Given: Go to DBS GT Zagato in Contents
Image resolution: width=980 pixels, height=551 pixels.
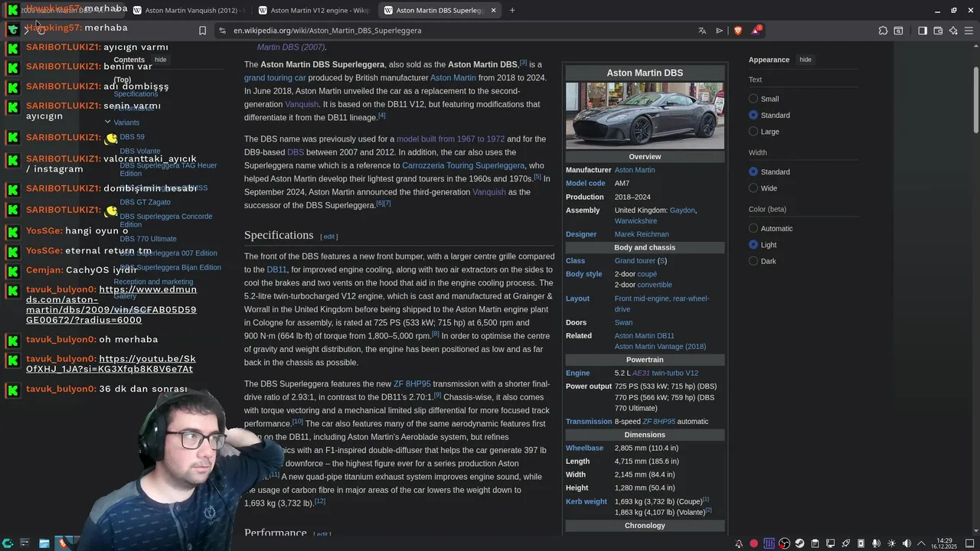Looking at the screenshot, I should click(x=145, y=202).
